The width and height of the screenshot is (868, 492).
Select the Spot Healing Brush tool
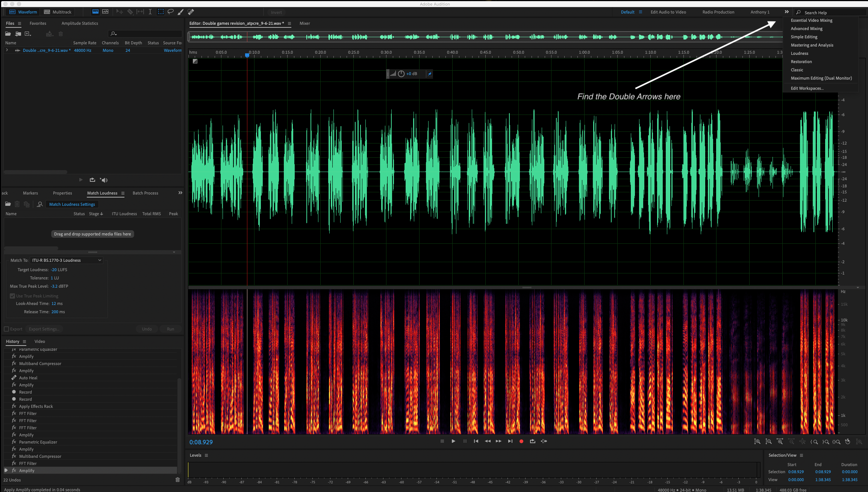[191, 12]
